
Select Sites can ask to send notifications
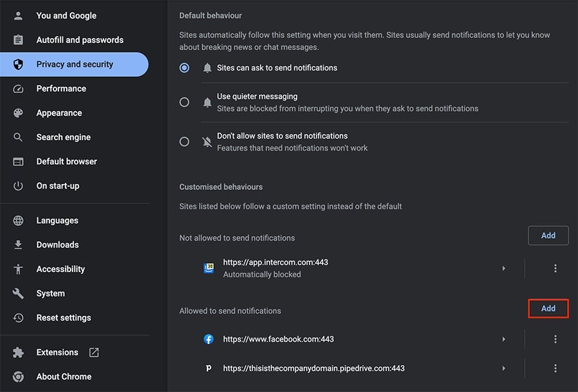[184, 67]
